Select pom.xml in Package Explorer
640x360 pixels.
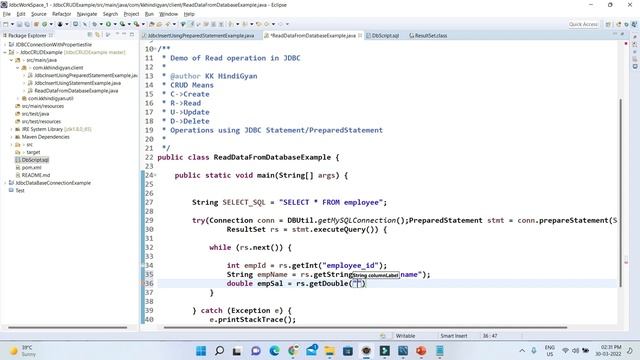[x=31, y=167]
